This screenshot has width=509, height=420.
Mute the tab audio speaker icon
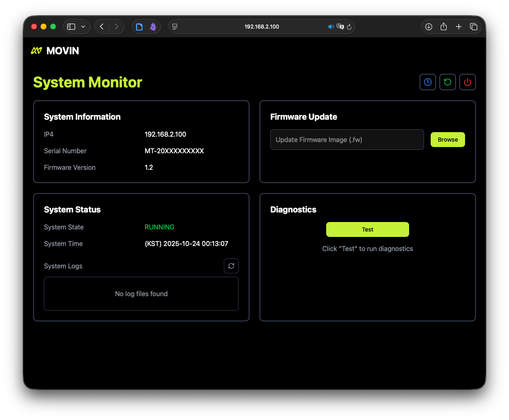pos(331,27)
